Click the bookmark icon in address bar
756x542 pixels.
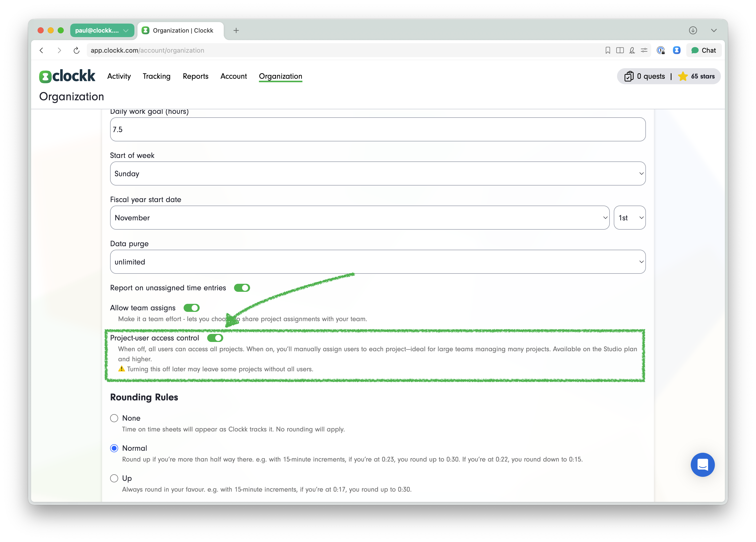(x=608, y=50)
